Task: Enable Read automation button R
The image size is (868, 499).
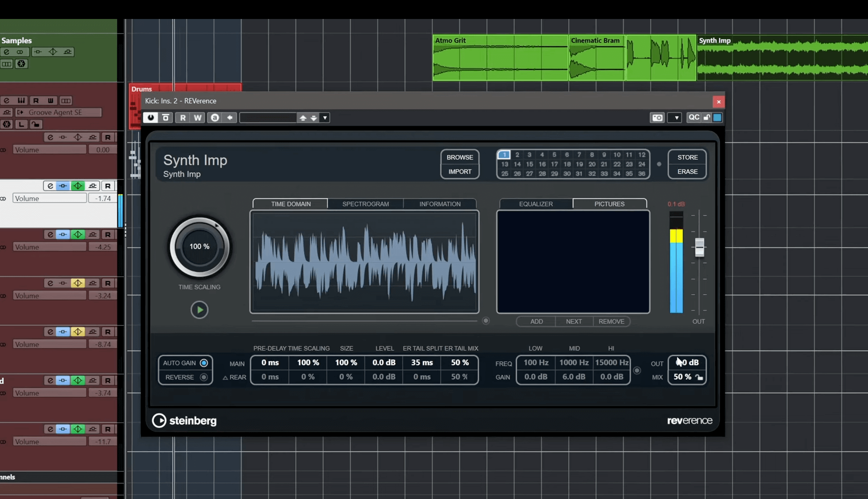Action: pyautogui.click(x=183, y=118)
